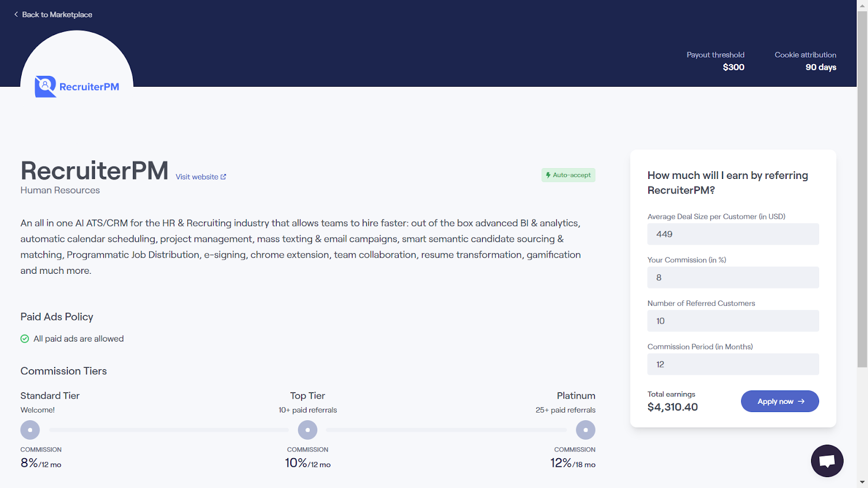Image resolution: width=868 pixels, height=488 pixels.
Task: Follow the Back to Marketplace link
Action: (x=56, y=14)
